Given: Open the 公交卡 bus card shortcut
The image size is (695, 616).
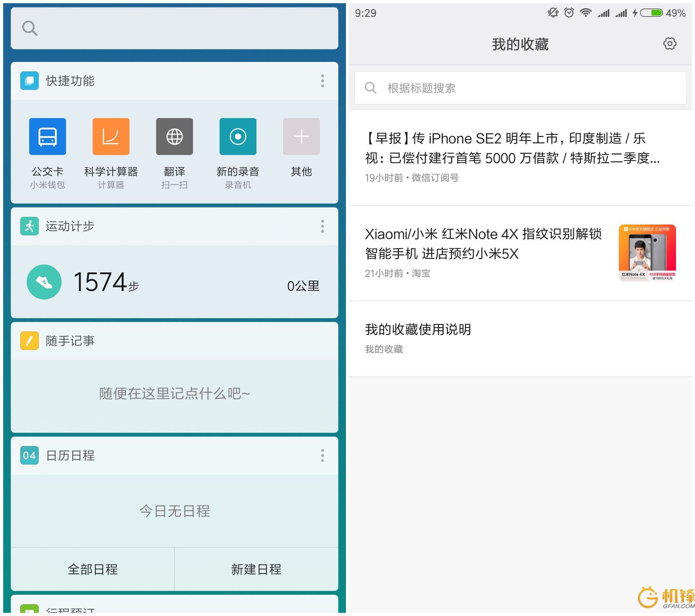Looking at the screenshot, I should [x=47, y=136].
